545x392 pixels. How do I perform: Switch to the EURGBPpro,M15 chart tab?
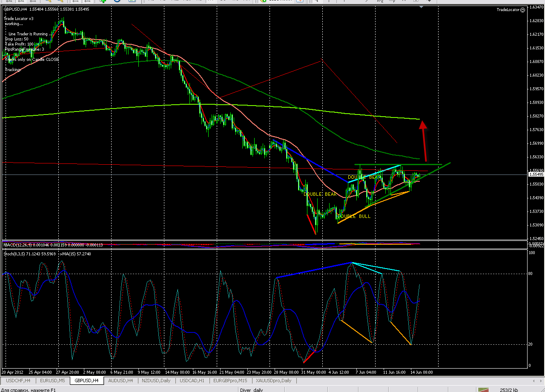[230, 381]
